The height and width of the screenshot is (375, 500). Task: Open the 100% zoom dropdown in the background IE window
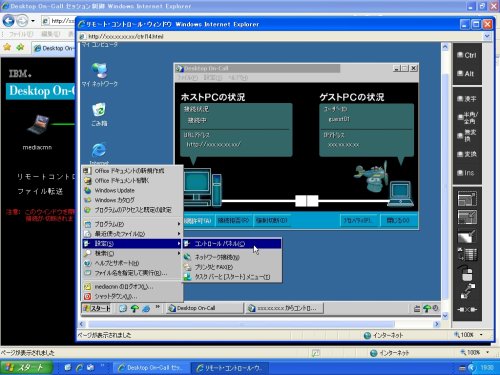click(488, 352)
